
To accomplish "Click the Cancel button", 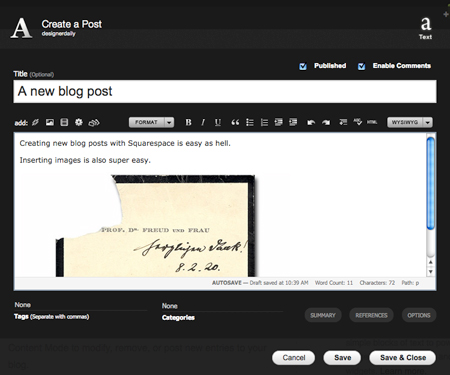I will (x=294, y=358).
